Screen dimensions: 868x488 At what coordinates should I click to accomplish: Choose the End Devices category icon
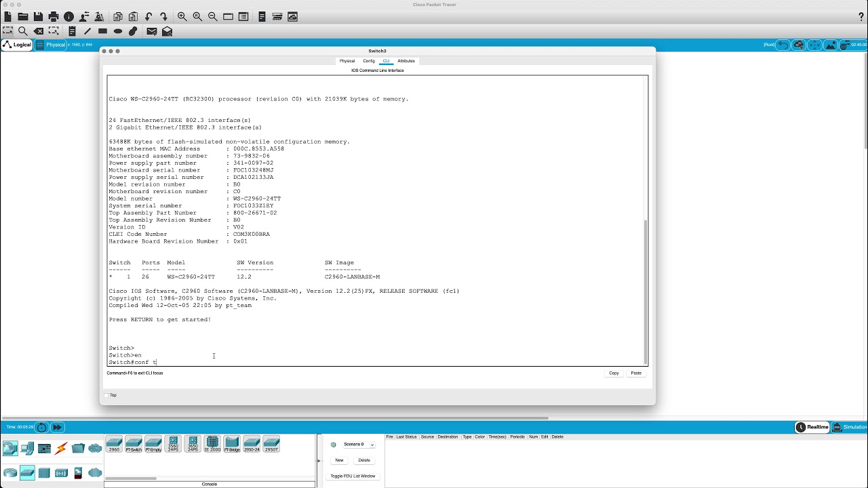tap(27, 449)
